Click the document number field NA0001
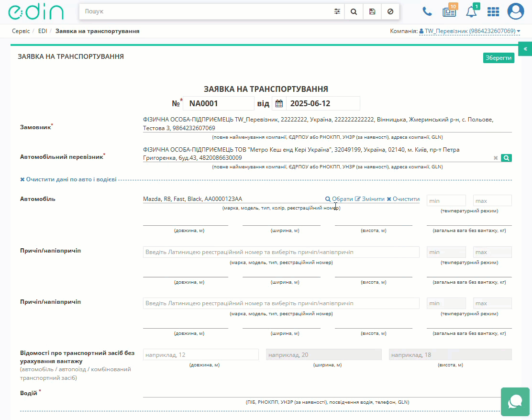Screen dimensions: 532x420 [x=219, y=103]
